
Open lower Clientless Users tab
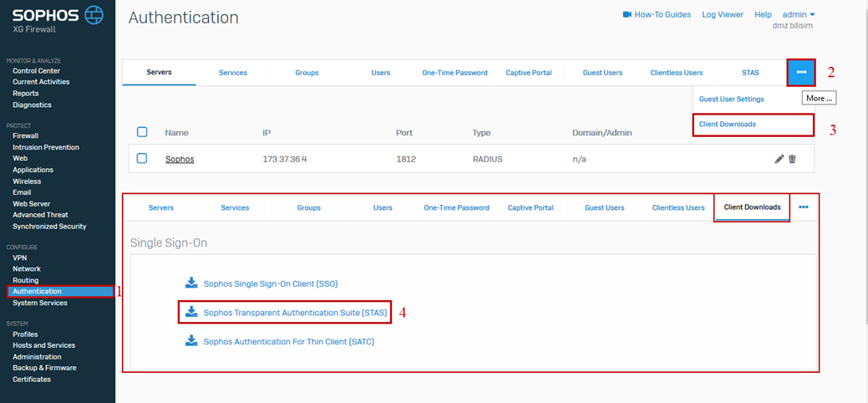(678, 208)
